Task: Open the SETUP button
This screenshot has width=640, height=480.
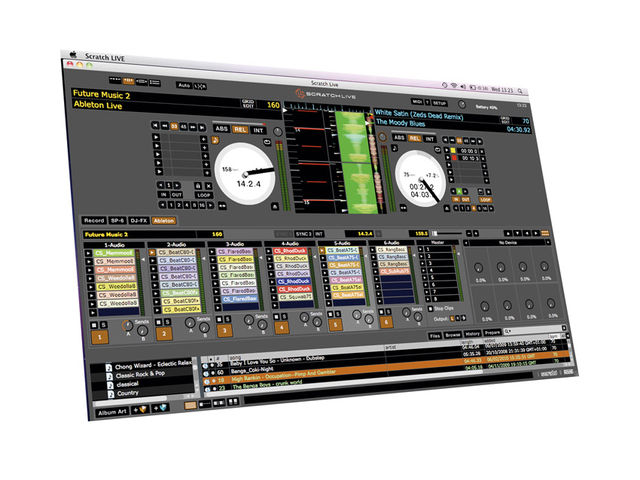Action: click(440, 103)
